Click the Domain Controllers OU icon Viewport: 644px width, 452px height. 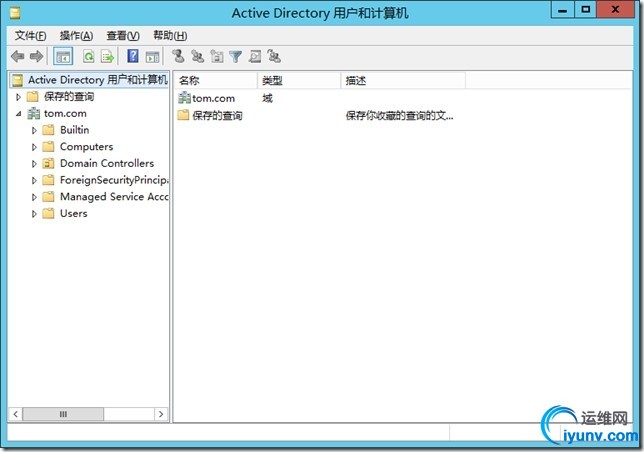[48, 163]
